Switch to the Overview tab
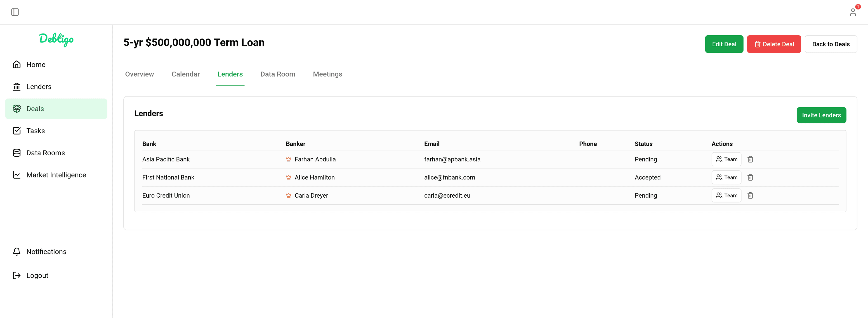868x318 pixels. [x=139, y=74]
